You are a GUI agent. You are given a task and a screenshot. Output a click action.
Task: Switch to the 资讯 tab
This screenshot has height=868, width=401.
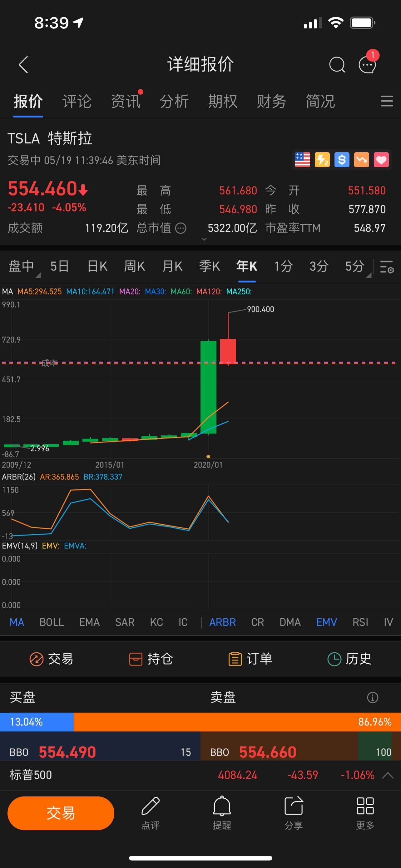pyautogui.click(x=126, y=102)
